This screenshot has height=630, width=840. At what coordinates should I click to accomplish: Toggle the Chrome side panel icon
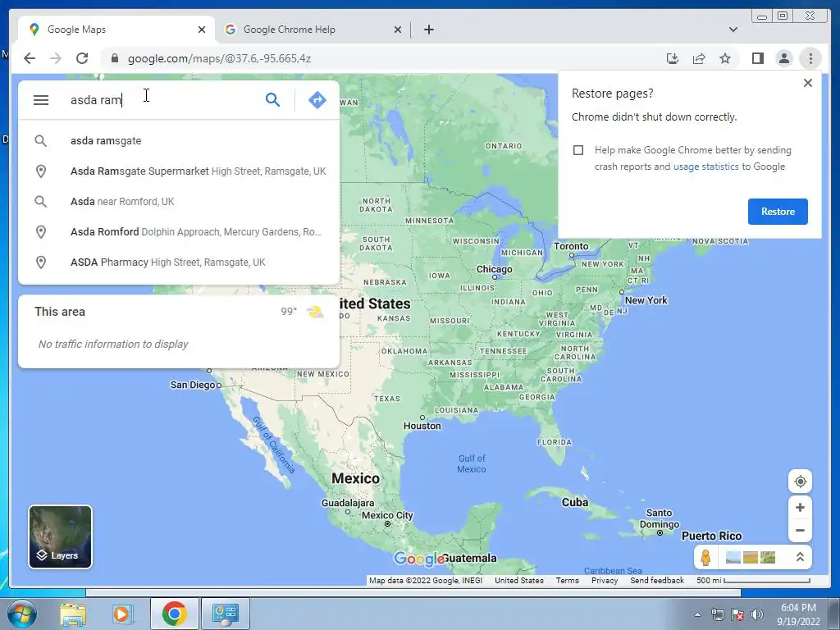pos(757,58)
